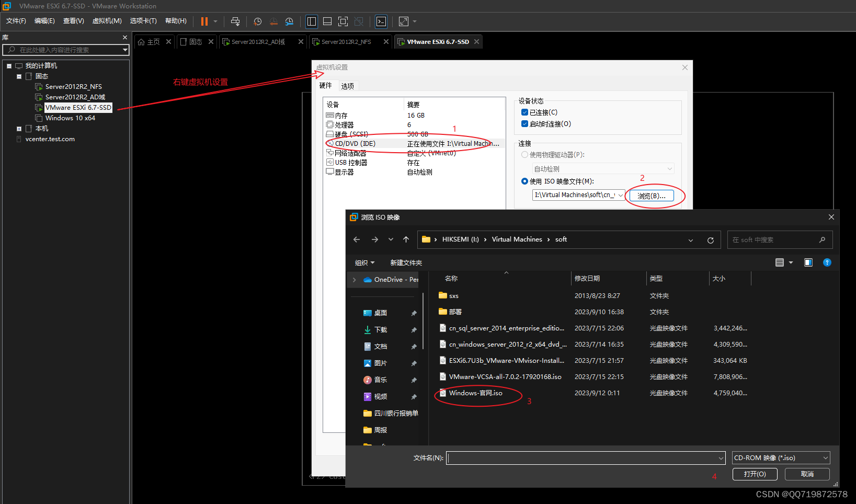Switch to the 选项 tab in VM settings

pos(348,86)
